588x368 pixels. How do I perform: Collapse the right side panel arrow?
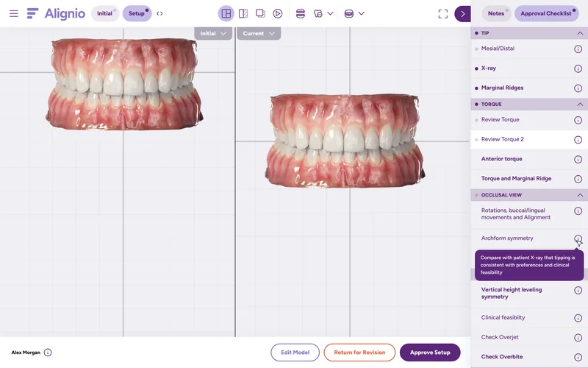pos(463,14)
